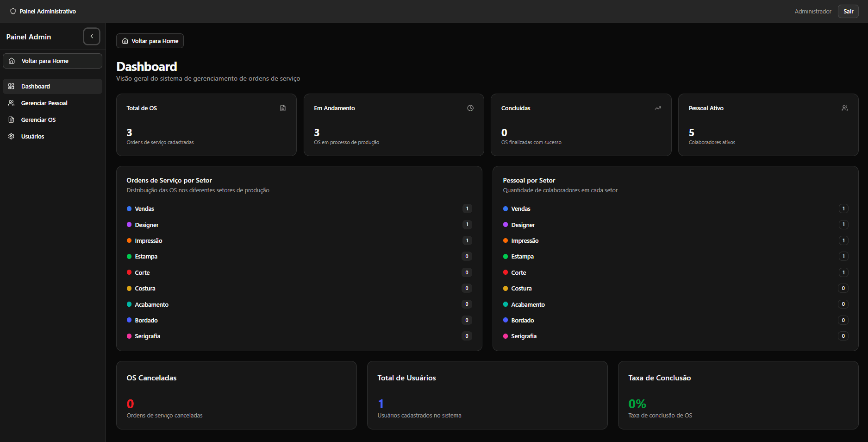Click the count badge for Designer in Ordens de Serviço
Image resolution: width=868 pixels, height=442 pixels.
click(467, 225)
